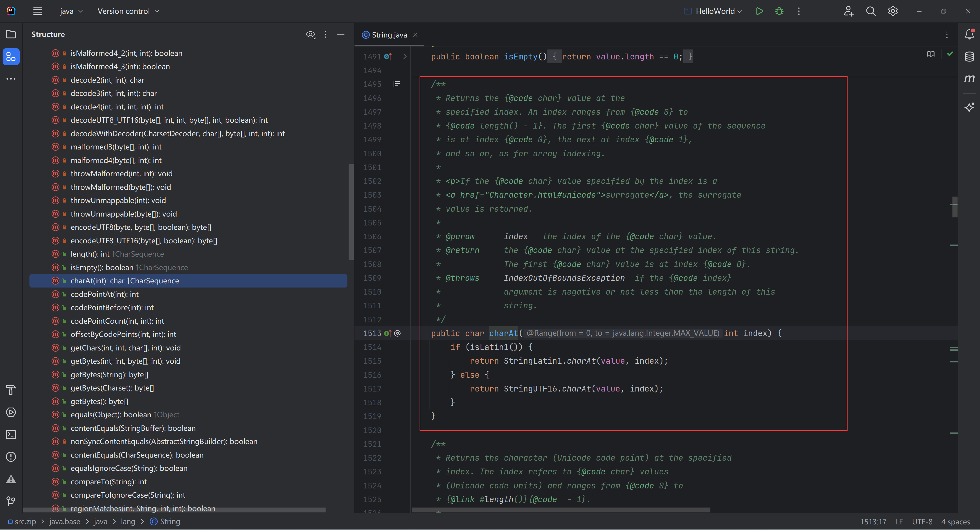Open Maven tool window
The height and width of the screenshot is (530, 980).
969,79
